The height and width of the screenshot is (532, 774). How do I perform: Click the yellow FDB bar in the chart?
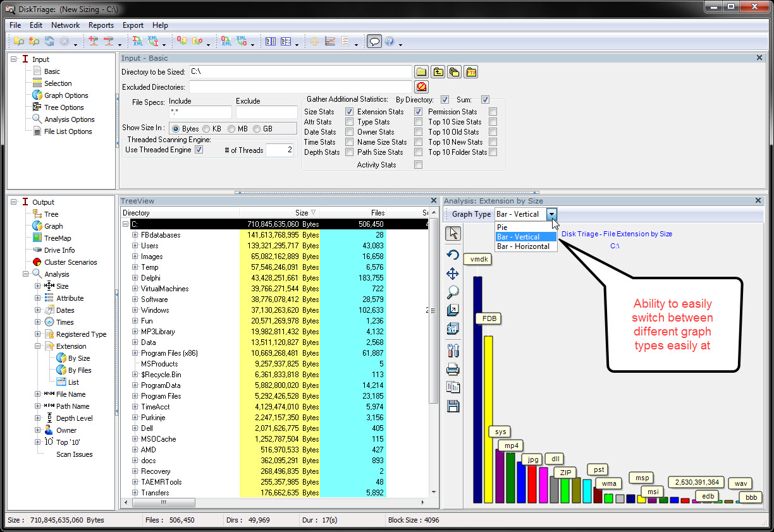pyautogui.click(x=488, y=419)
